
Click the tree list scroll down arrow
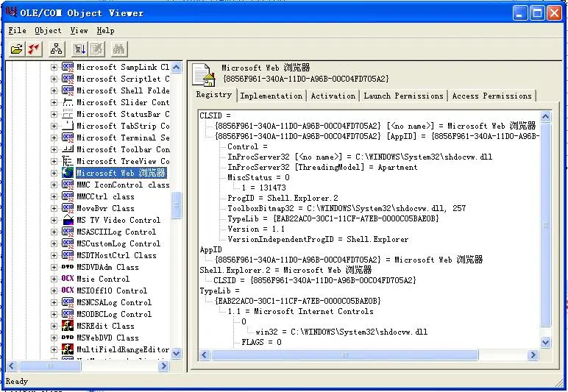tap(176, 353)
